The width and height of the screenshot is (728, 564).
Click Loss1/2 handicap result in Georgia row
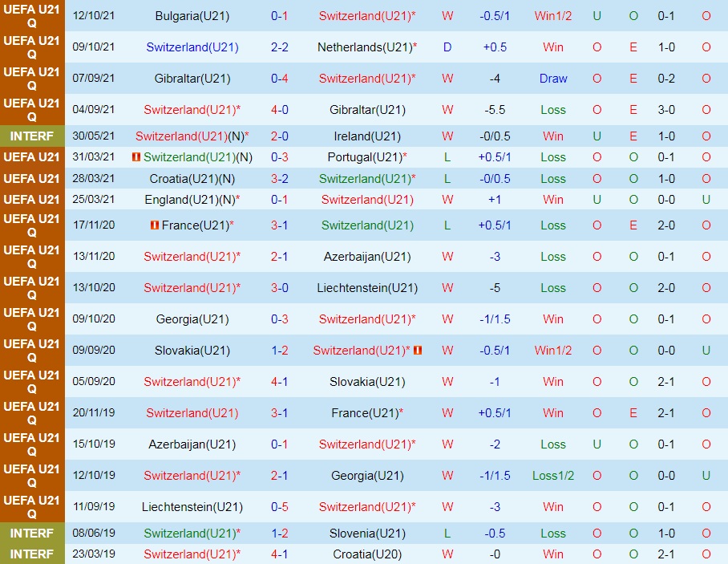553,476
